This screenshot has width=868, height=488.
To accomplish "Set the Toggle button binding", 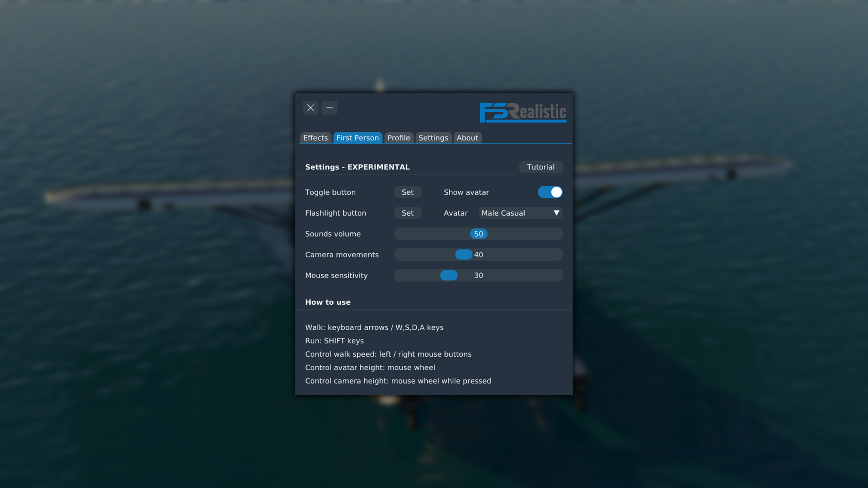I will coord(408,192).
